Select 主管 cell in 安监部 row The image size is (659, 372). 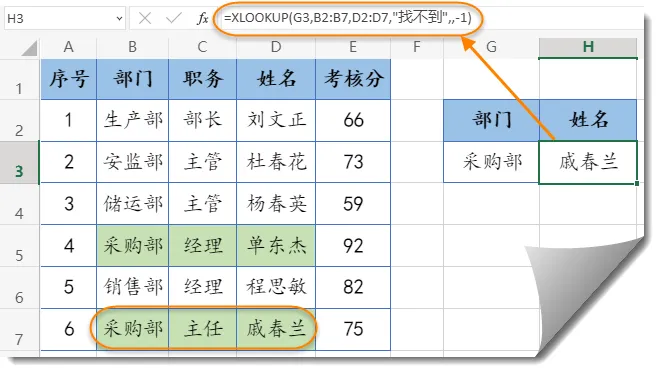pyautogui.click(x=202, y=162)
